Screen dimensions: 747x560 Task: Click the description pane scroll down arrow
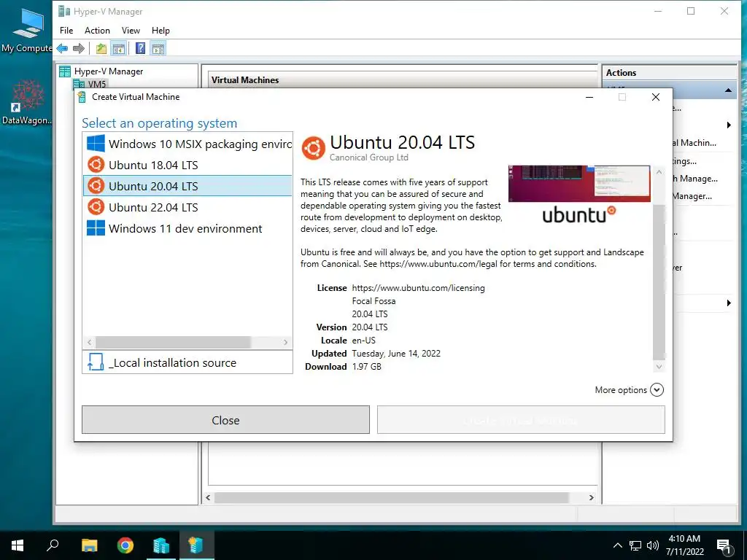point(659,367)
